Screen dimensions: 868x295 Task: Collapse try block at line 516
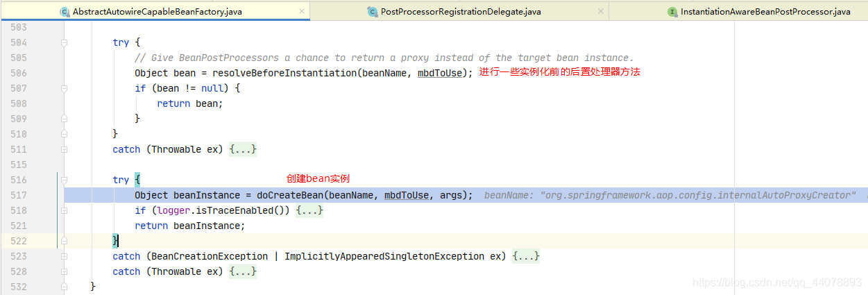pos(64,180)
